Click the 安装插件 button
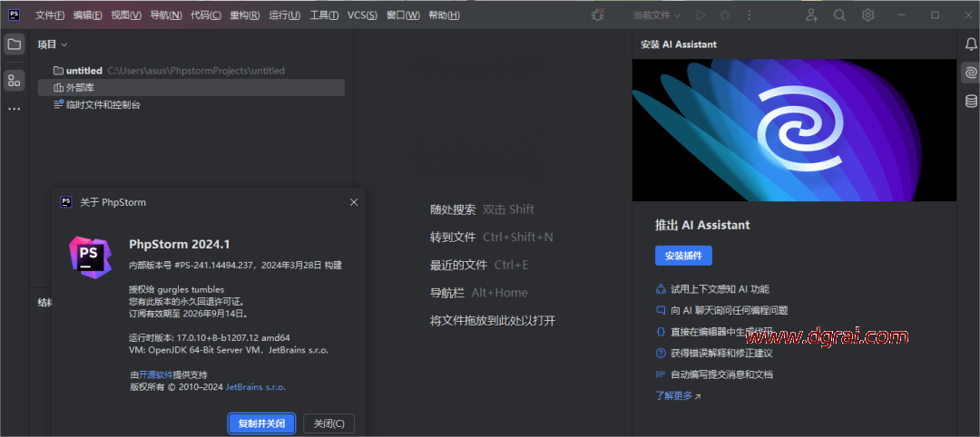Viewport: 980px width, 437px height. click(x=683, y=256)
